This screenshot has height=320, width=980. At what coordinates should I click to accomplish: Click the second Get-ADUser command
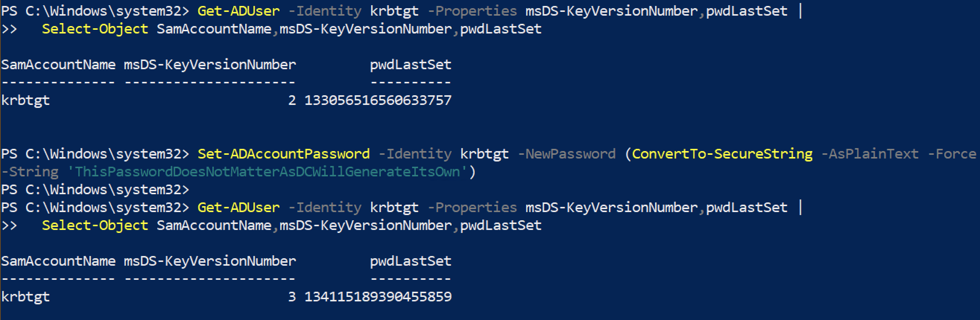238,208
